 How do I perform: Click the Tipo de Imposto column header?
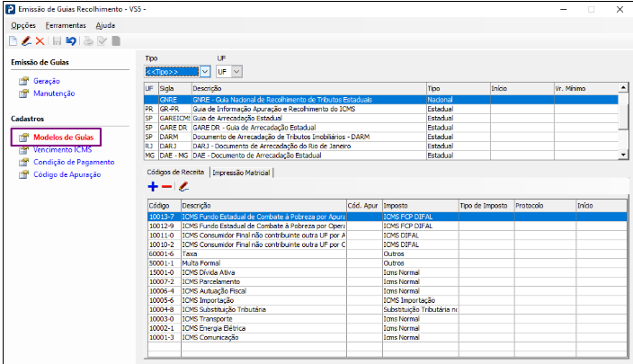[486, 206]
